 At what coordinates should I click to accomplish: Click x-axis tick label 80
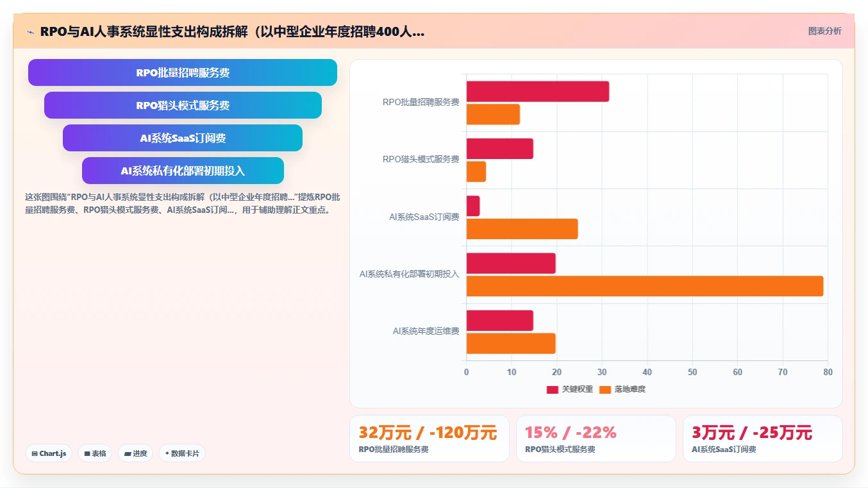[x=828, y=372]
